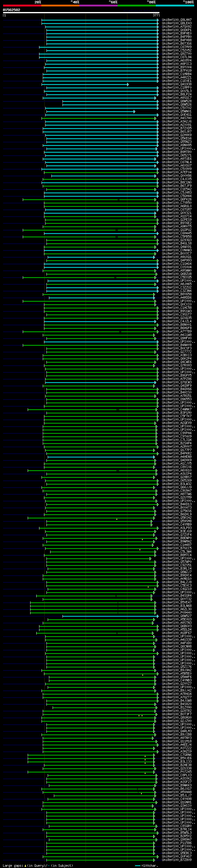Select the UniRef100_A9TUE6 label
The width and height of the screenshot is (197, 868).
(x=177, y=159)
